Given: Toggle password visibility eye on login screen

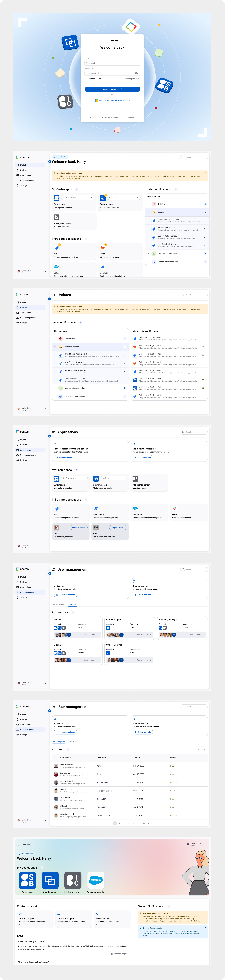Looking at the screenshot, I should coord(136,73).
